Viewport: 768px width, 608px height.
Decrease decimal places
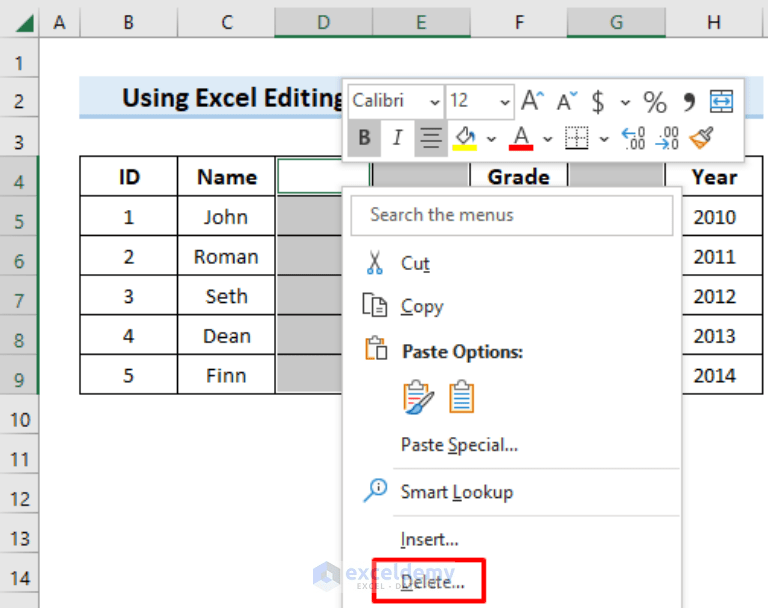[667, 138]
